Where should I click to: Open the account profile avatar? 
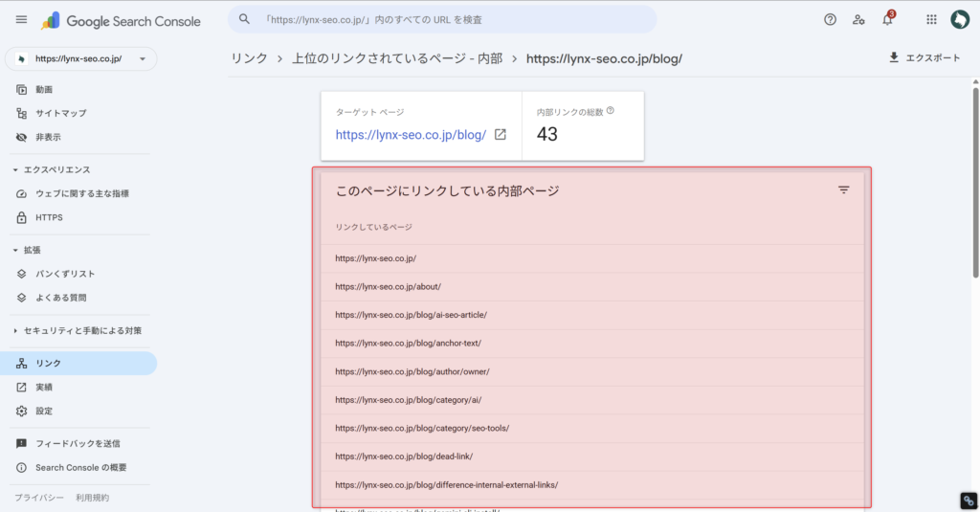[960, 19]
